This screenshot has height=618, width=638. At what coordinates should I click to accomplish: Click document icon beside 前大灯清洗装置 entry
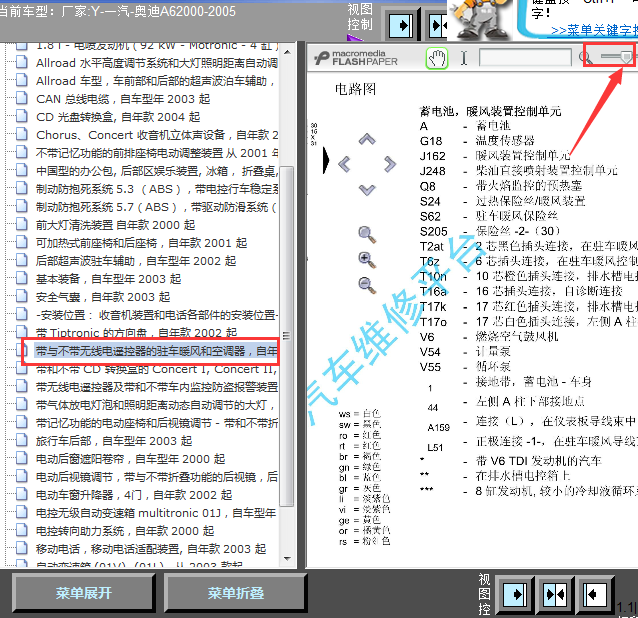click(x=22, y=224)
